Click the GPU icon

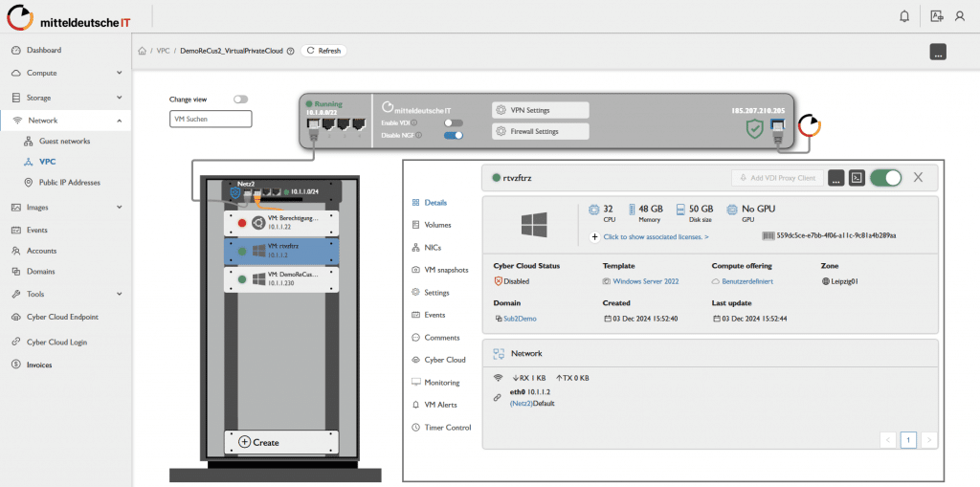coord(732,210)
